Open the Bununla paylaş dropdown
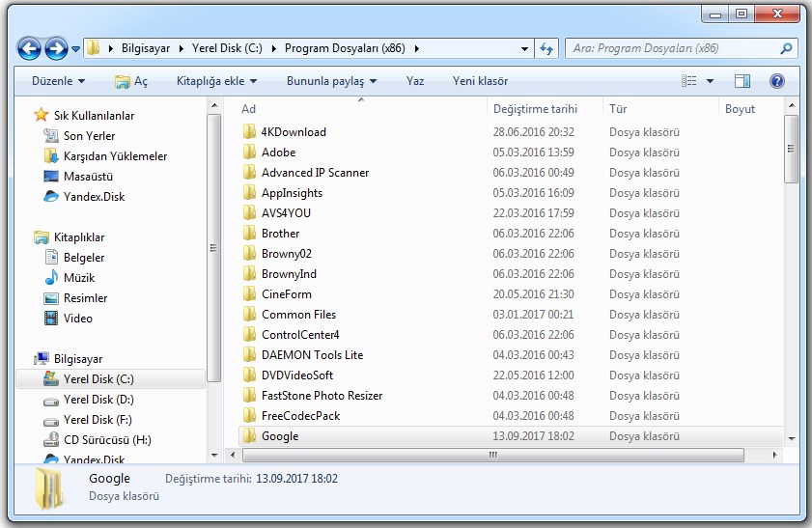This screenshot has width=812, height=528. point(331,81)
